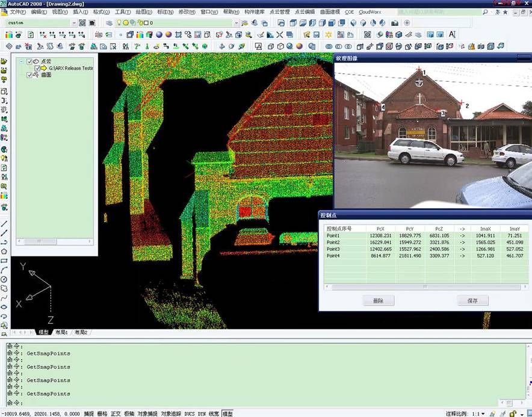Toggle DYN dynamic input in status bar

pos(202,413)
